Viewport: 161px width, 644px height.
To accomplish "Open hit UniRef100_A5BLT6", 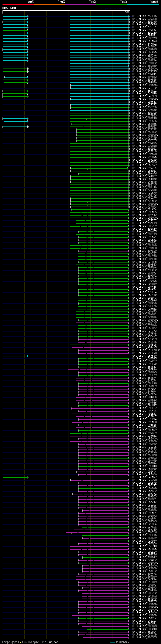I will pyautogui.click(x=144, y=16).
